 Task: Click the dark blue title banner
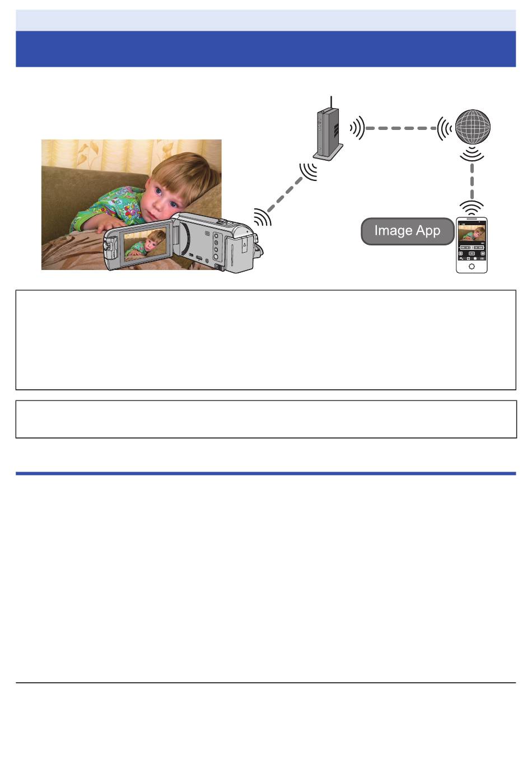pos(265,49)
